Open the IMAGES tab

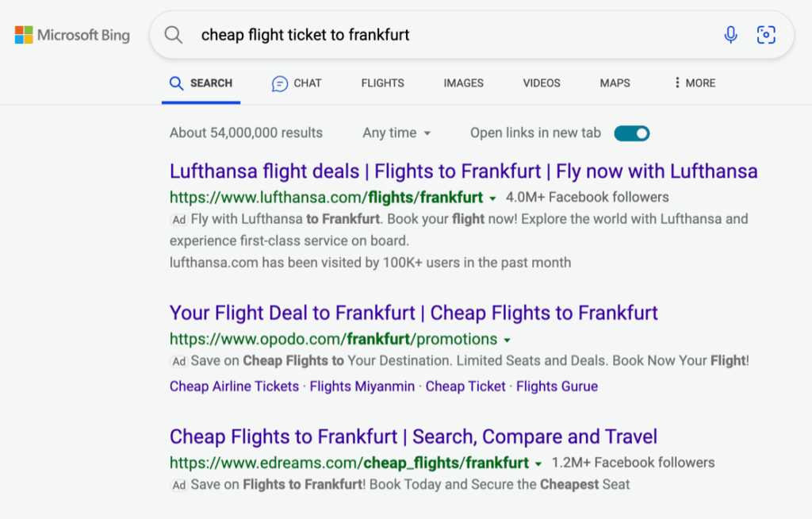(x=463, y=83)
